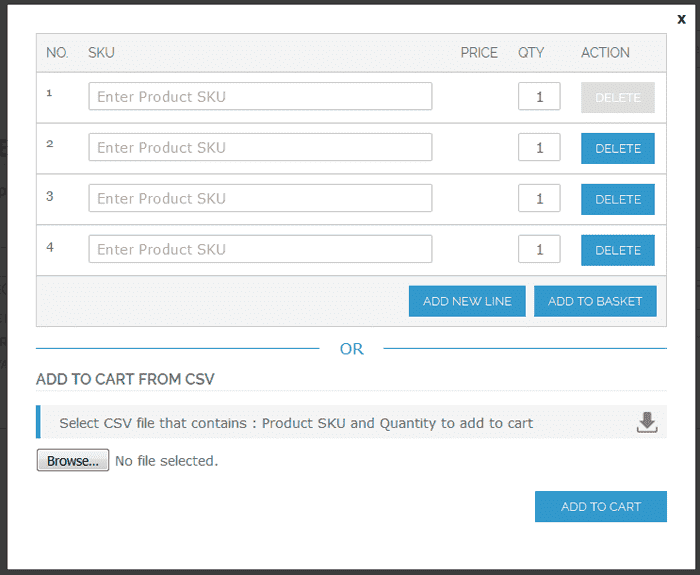Click the SKU column header
The width and height of the screenshot is (700, 575).
click(x=101, y=52)
